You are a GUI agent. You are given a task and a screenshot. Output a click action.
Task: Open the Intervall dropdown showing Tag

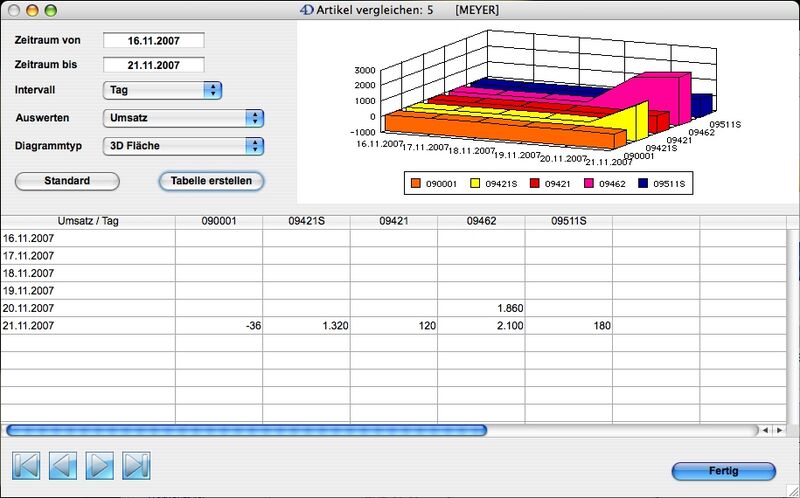(x=162, y=90)
